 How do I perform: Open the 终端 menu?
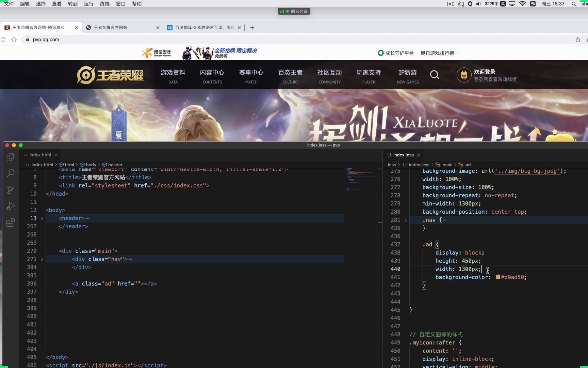pos(105,4)
